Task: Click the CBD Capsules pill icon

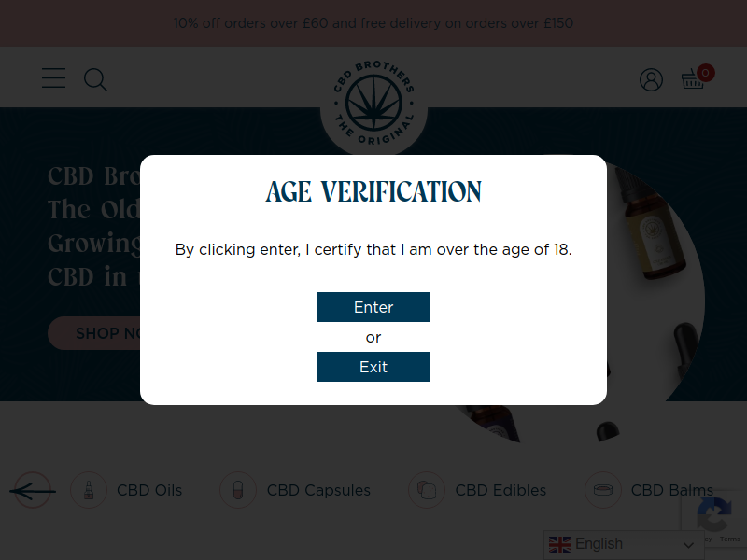Action: 238,490
